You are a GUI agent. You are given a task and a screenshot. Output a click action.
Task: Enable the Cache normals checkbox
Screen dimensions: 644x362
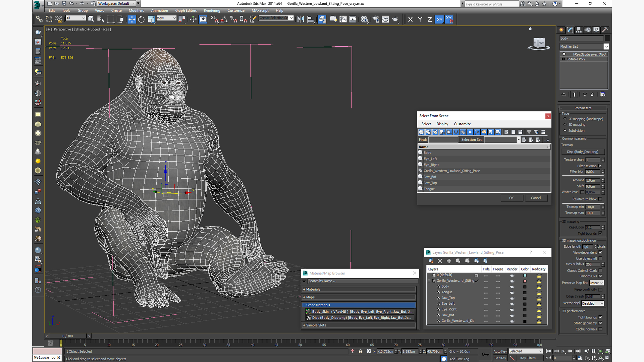pyautogui.click(x=600, y=329)
